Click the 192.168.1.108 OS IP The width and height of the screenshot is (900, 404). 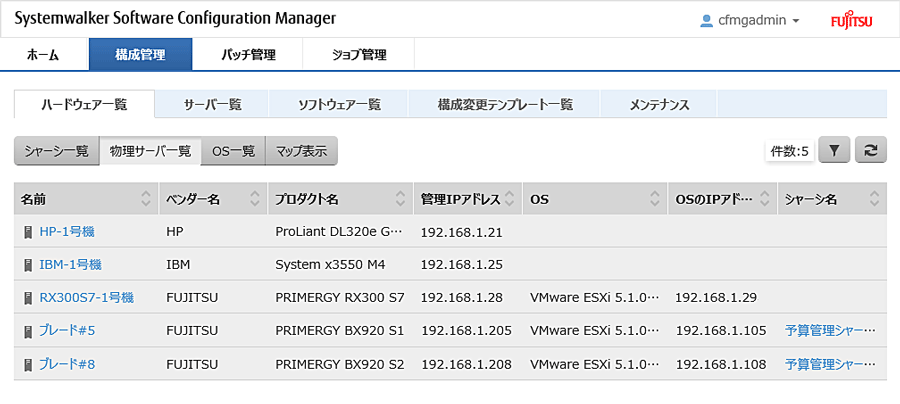721,364
